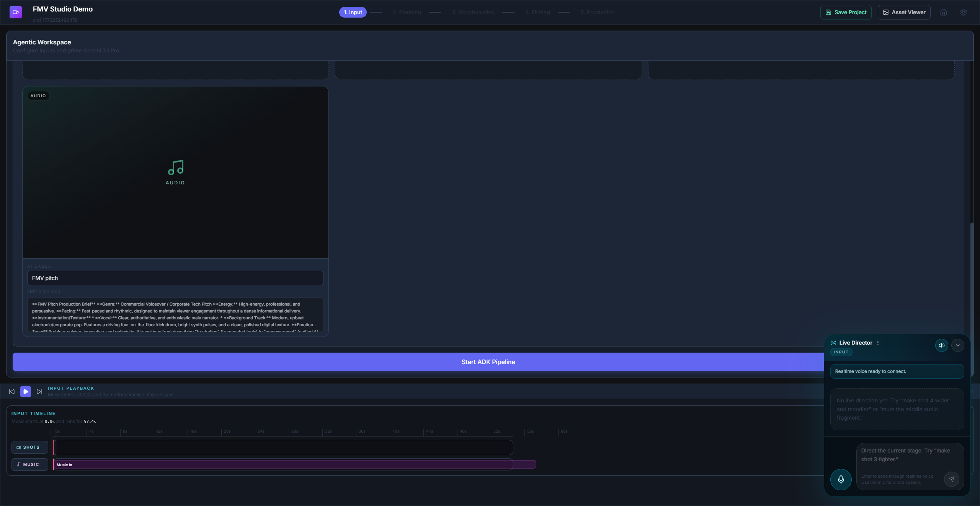Switch to the 2. Planning step
980x506 pixels.
click(x=407, y=12)
